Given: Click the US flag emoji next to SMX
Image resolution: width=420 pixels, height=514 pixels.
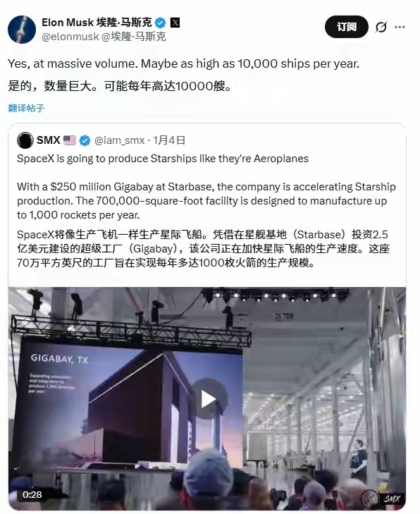Looking at the screenshot, I should (70, 140).
